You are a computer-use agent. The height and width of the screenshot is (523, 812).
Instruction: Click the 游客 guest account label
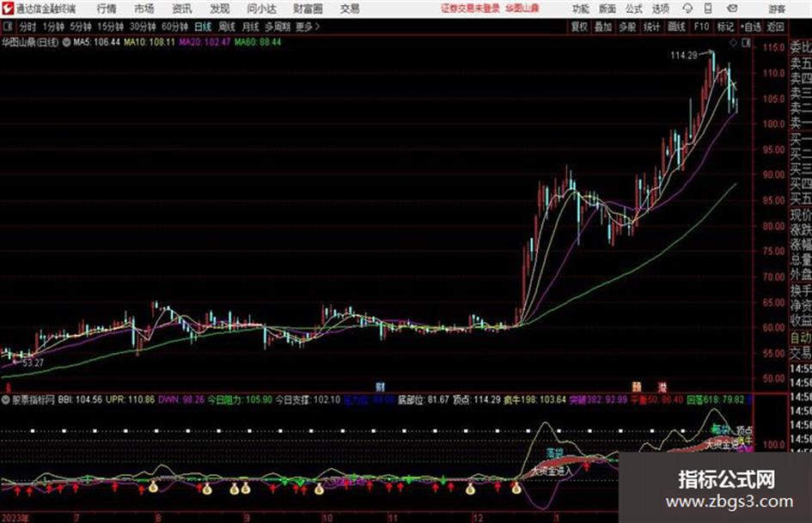(x=777, y=9)
